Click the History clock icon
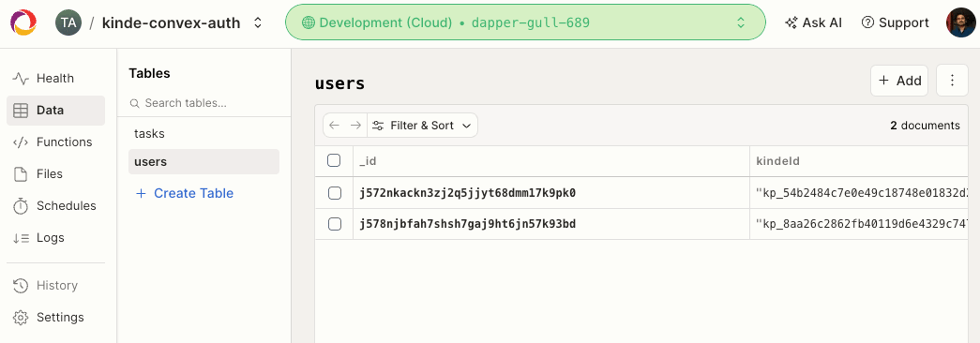This screenshot has height=343, width=980. 20,286
